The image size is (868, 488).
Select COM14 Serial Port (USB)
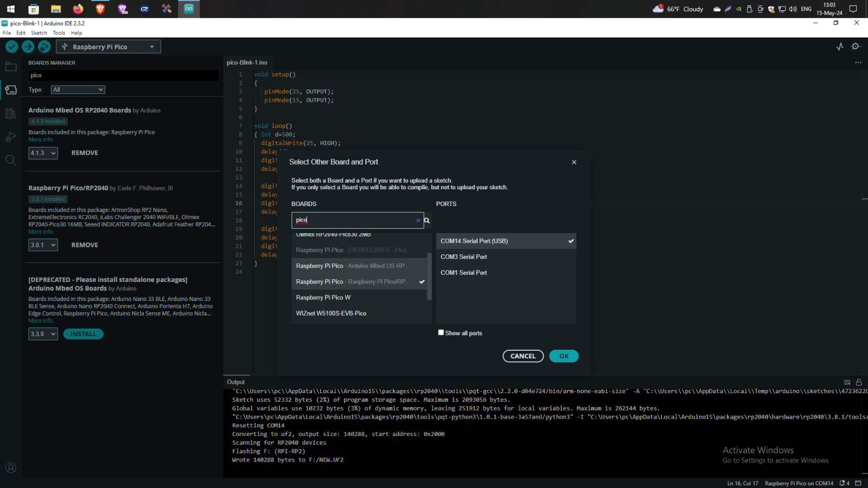point(506,241)
